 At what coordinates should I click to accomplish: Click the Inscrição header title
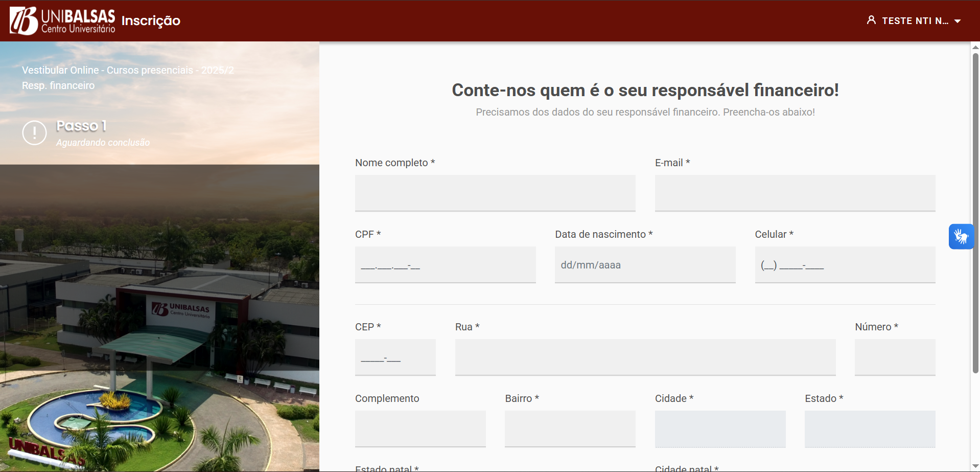tap(151, 21)
